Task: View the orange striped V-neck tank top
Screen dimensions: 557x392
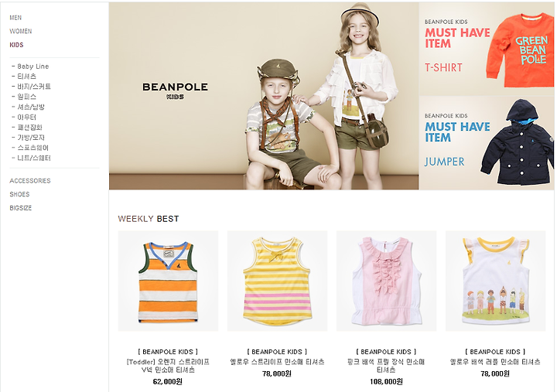Action: pos(168,281)
